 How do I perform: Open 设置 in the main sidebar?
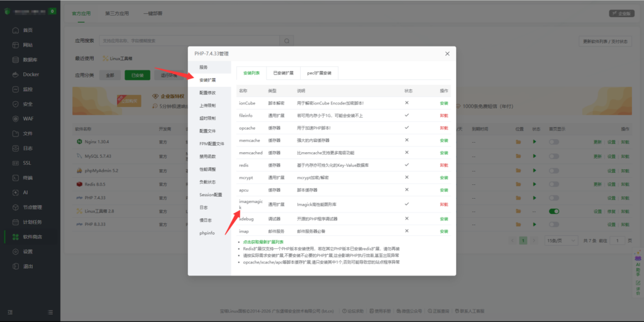pos(28,252)
